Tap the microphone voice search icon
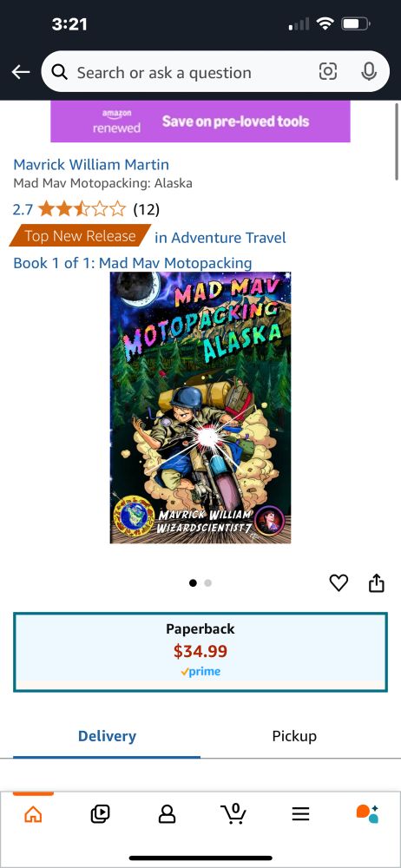Image resolution: width=401 pixels, height=868 pixels. coord(369,71)
